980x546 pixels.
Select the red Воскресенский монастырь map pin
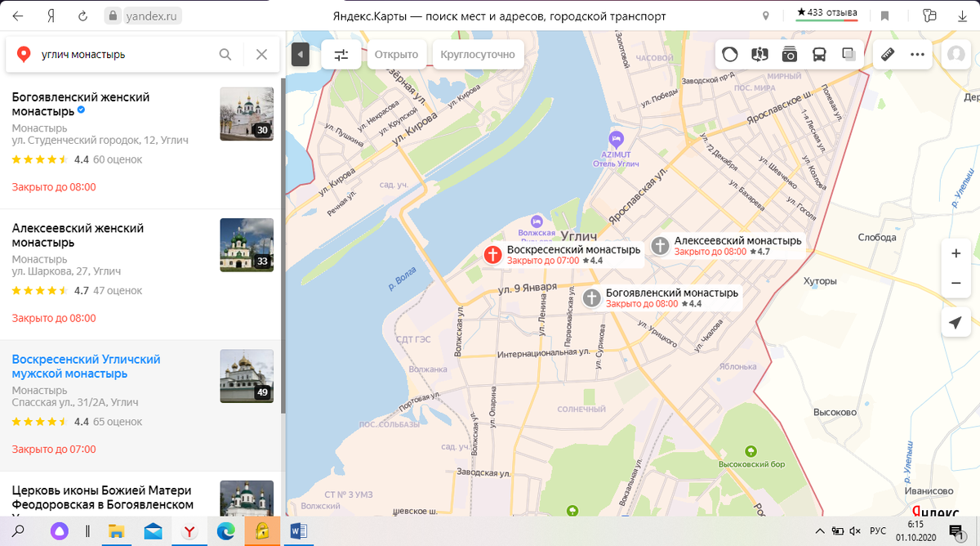pos(492,254)
